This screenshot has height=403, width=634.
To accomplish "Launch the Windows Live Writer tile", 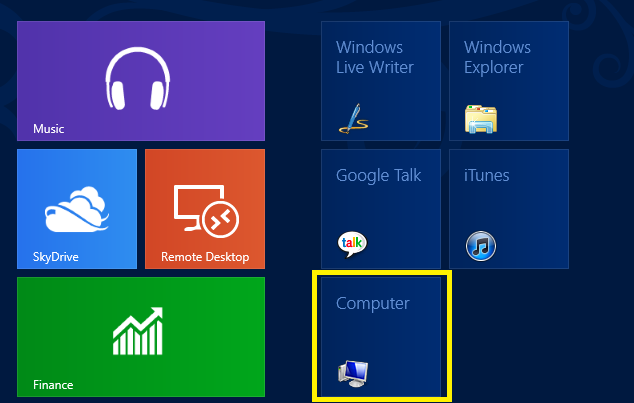I will (x=381, y=81).
